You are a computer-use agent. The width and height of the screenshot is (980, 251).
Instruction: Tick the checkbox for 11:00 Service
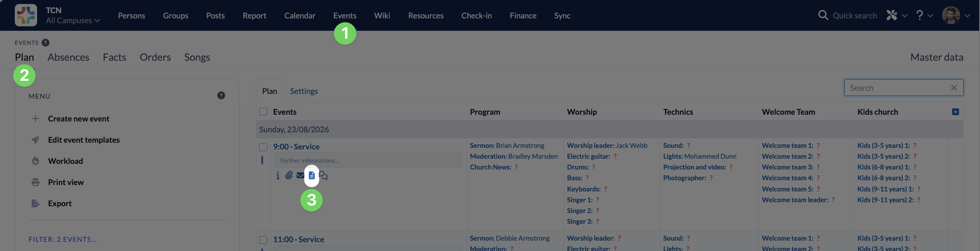[263, 240]
